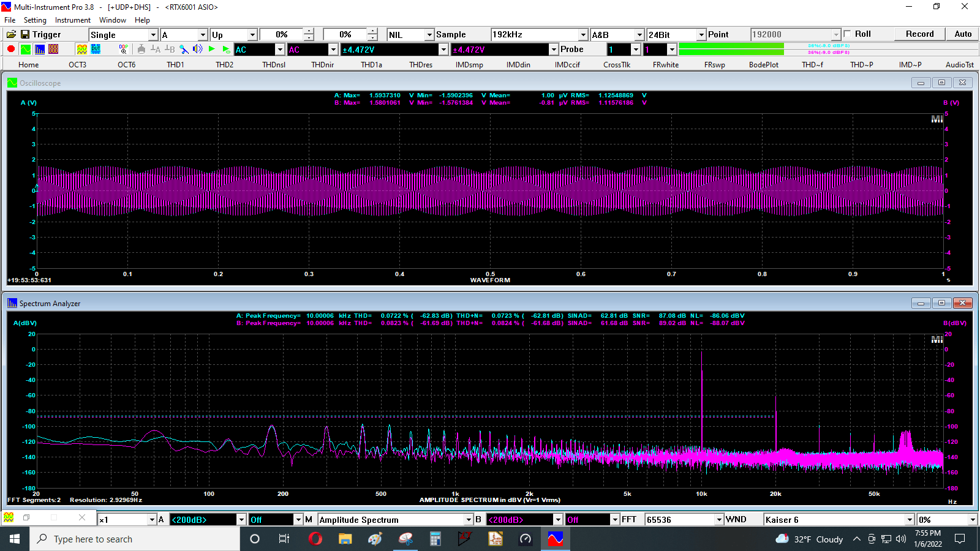Expand the Single trigger mode dropdown
980x551 pixels.
[x=153, y=35]
